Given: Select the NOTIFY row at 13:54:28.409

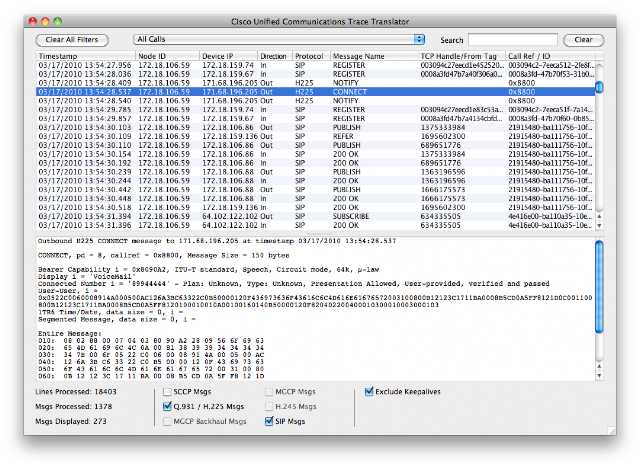Looking at the screenshot, I should click(316, 83).
